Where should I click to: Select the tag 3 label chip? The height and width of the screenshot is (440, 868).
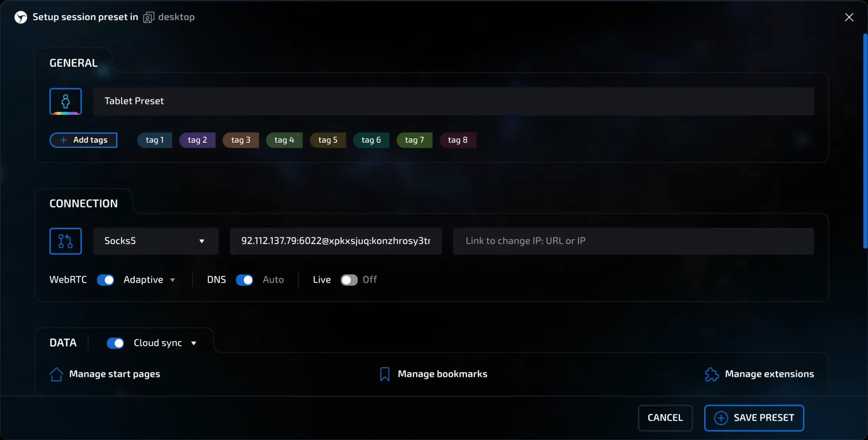tap(240, 140)
